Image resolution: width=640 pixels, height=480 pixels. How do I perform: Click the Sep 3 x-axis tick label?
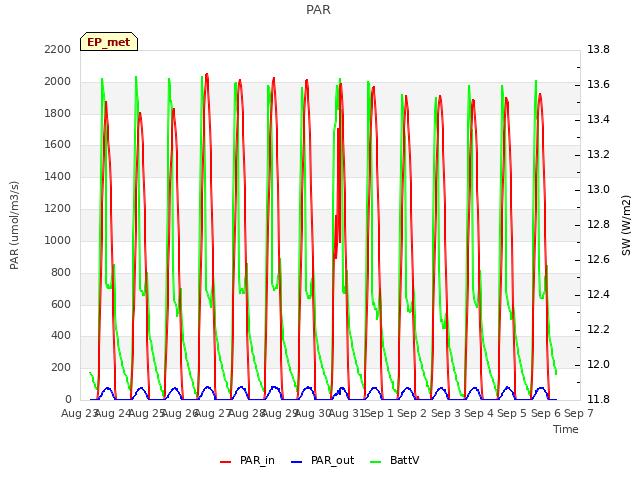(x=446, y=413)
